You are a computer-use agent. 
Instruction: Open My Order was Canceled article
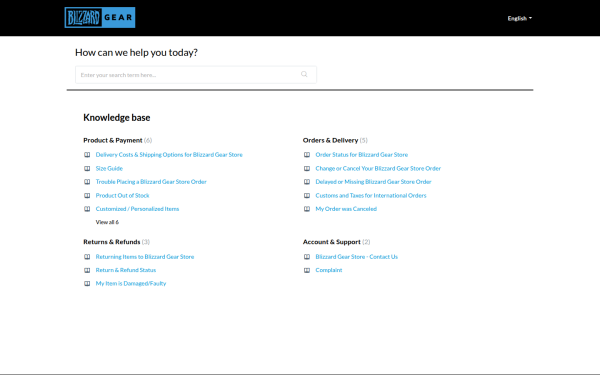tap(346, 209)
